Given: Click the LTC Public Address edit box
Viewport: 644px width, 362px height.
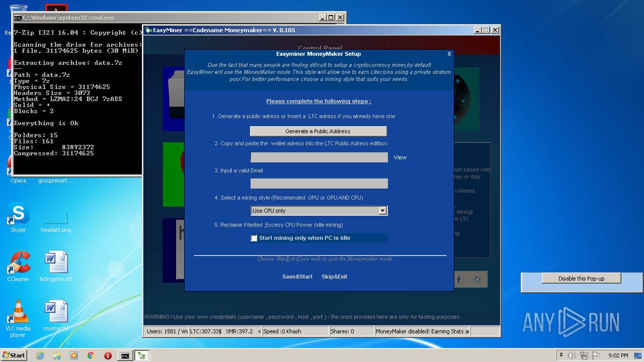Looking at the screenshot, I should (x=319, y=157).
